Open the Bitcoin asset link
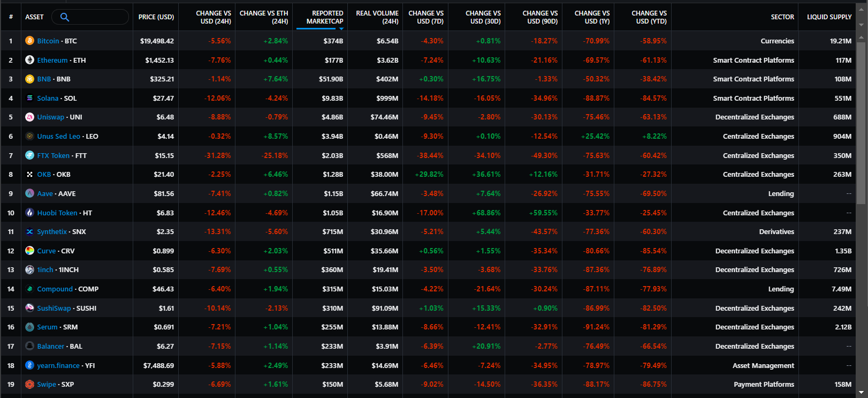This screenshot has height=398, width=868. (x=48, y=41)
